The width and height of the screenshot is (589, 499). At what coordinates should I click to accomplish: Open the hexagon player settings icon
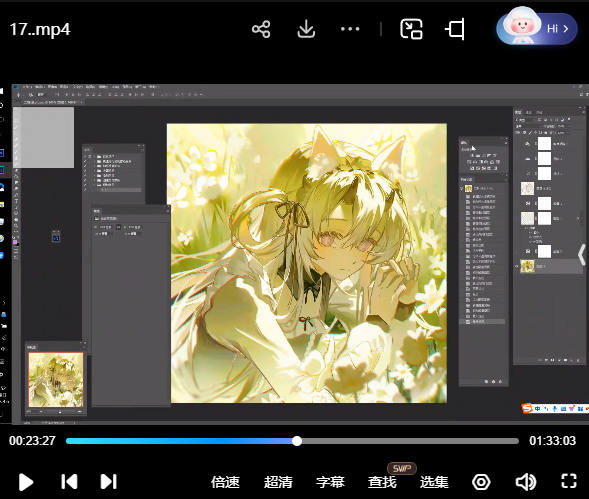point(481,482)
